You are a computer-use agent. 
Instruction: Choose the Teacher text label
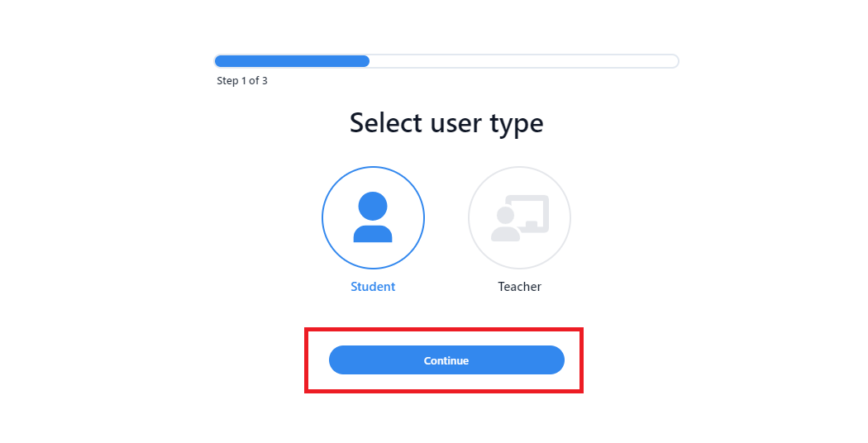[519, 287]
